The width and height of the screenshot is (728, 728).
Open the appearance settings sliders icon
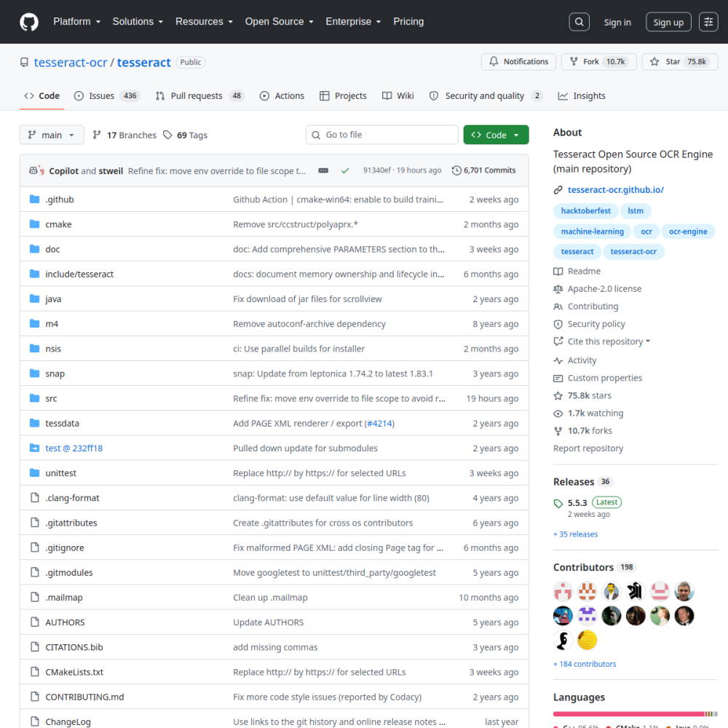point(708,22)
